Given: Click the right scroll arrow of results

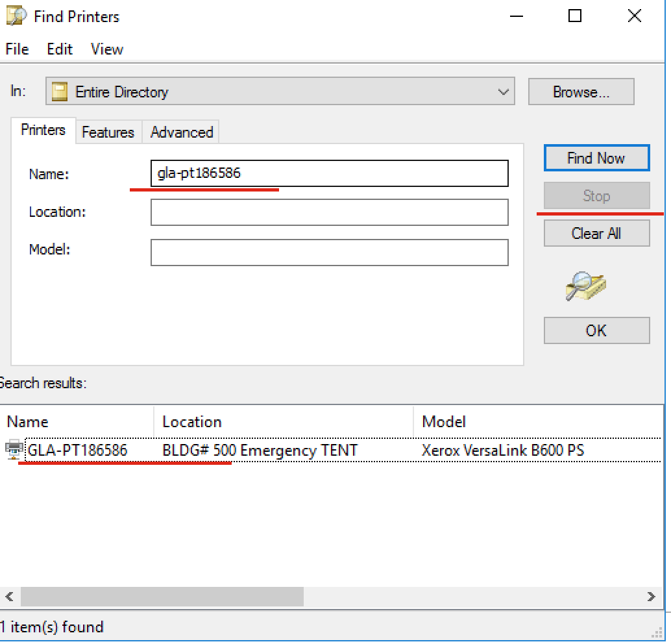Looking at the screenshot, I should [x=651, y=596].
